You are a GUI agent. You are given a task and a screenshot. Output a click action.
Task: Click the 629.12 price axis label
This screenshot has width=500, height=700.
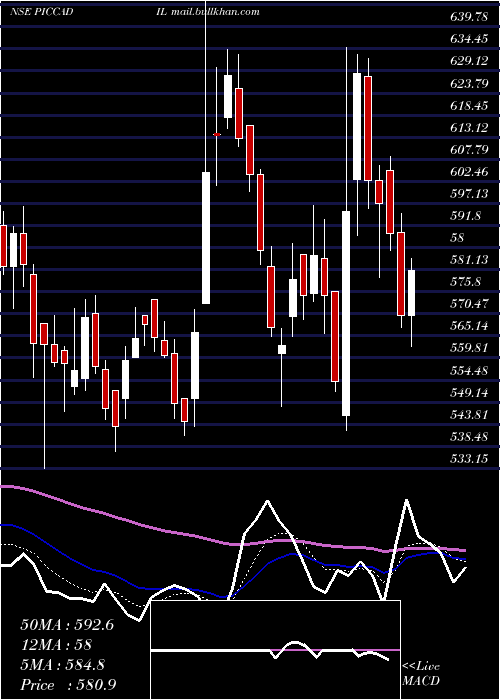(469, 61)
